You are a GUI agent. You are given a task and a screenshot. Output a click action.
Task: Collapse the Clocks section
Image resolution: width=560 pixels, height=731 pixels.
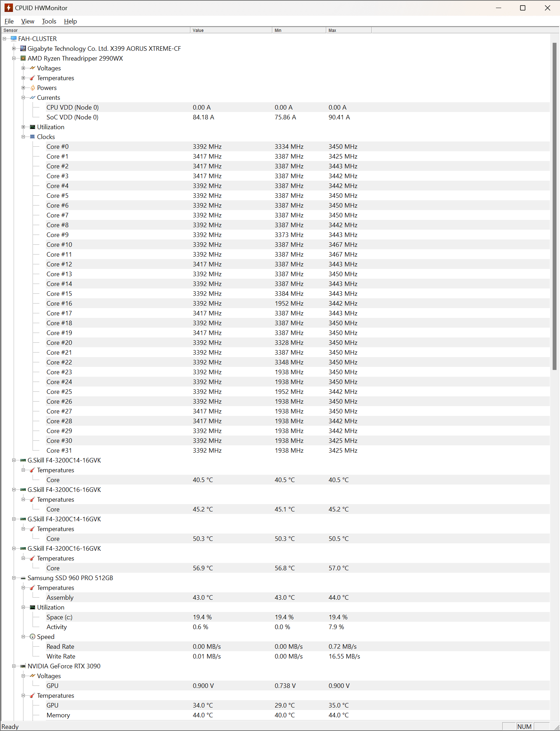(23, 137)
